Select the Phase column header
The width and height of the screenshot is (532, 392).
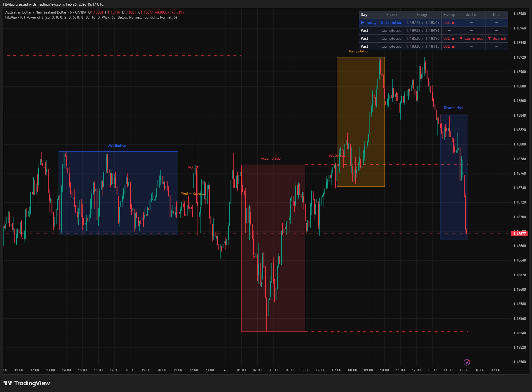tap(391, 14)
